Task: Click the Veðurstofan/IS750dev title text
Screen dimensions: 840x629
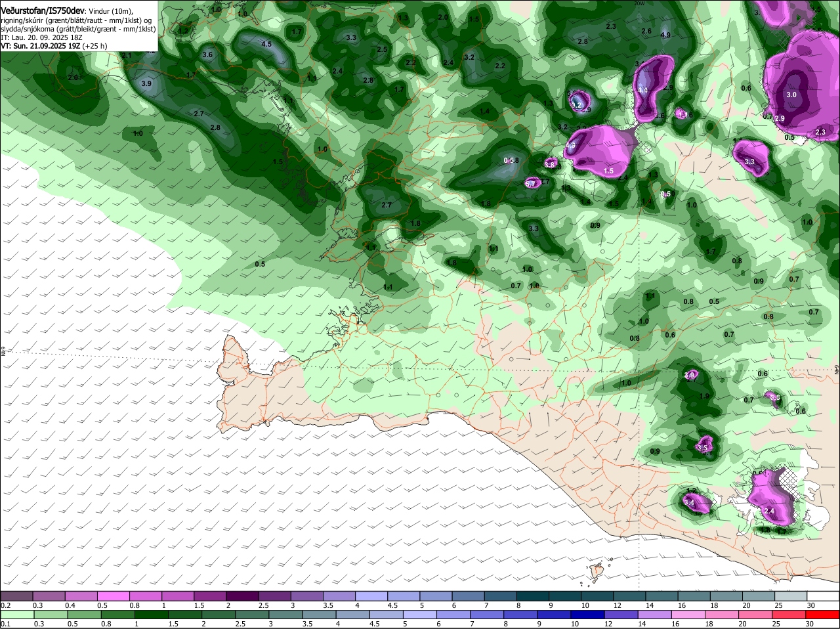Action: coord(43,11)
